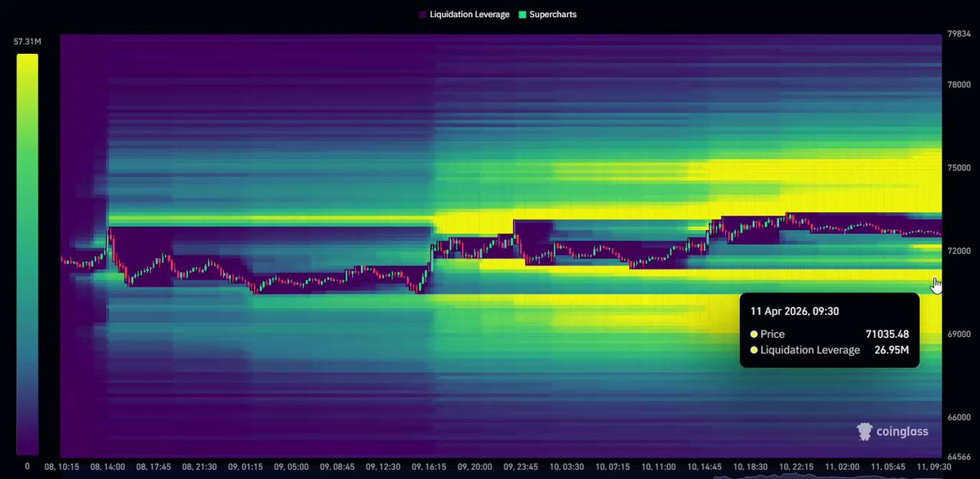
Task: Click the 09, 16:15 time axis label
Action: pos(430,468)
